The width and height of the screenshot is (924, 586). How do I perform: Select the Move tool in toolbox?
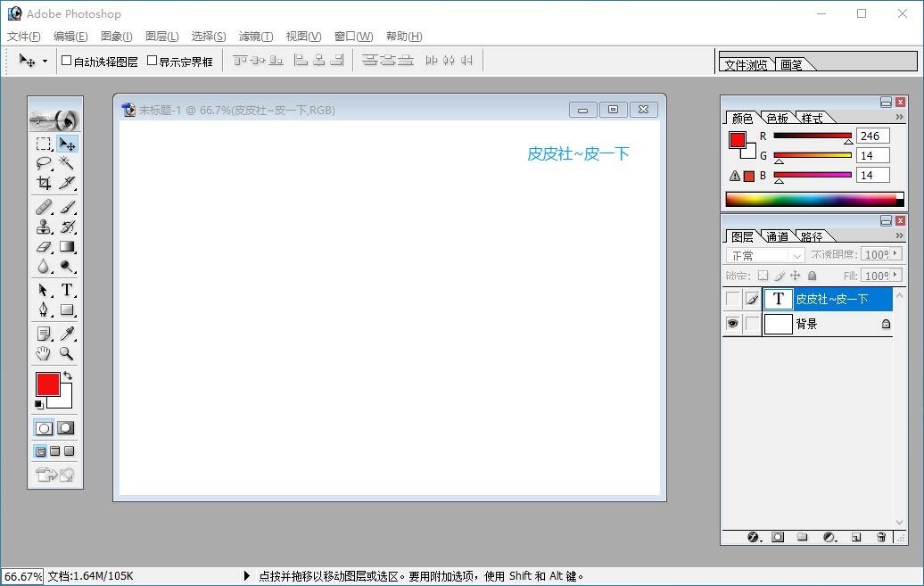pyautogui.click(x=67, y=144)
